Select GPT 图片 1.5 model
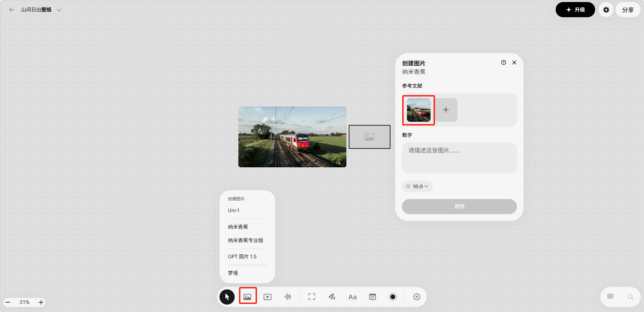 [x=242, y=257]
